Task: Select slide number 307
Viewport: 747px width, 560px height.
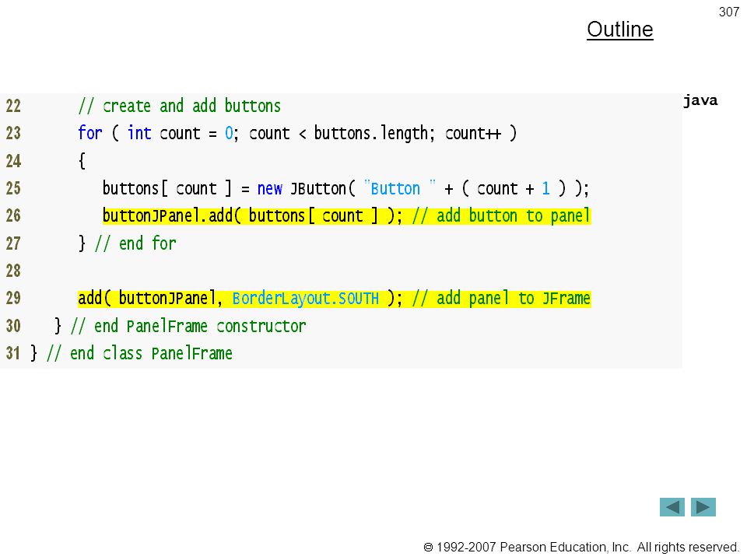Action: (729, 12)
